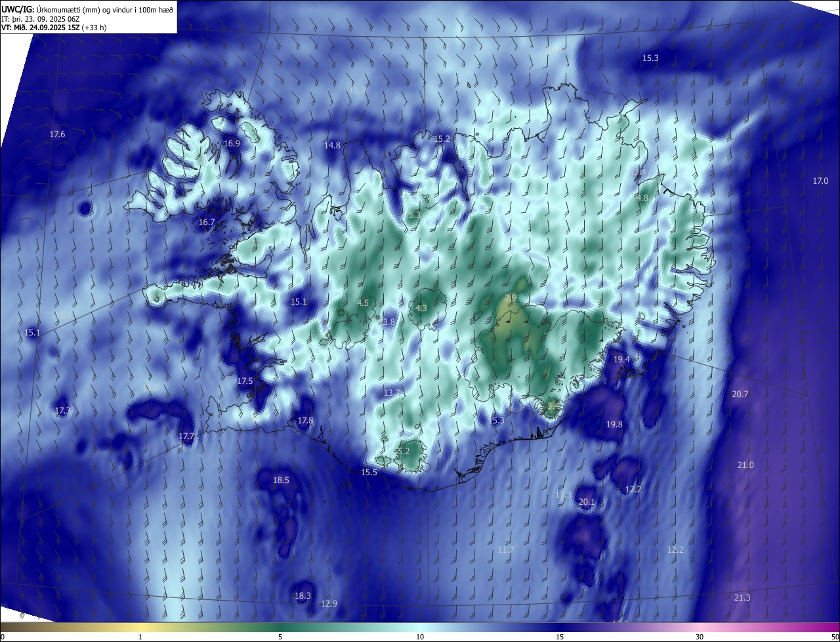Click the 20.1 value label

(586, 502)
